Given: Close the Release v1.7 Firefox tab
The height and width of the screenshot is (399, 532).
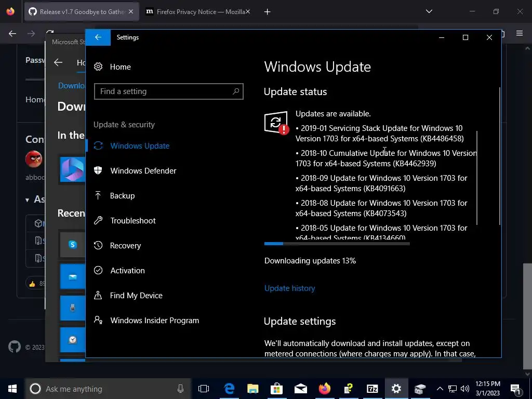Looking at the screenshot, I should click(x=131, y=12).
